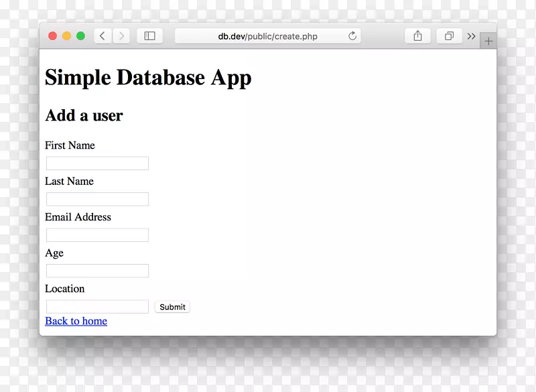Show the Safari sidebar
Image resolution: width=536 pixels, height=392 pixels.
point(150,36)
